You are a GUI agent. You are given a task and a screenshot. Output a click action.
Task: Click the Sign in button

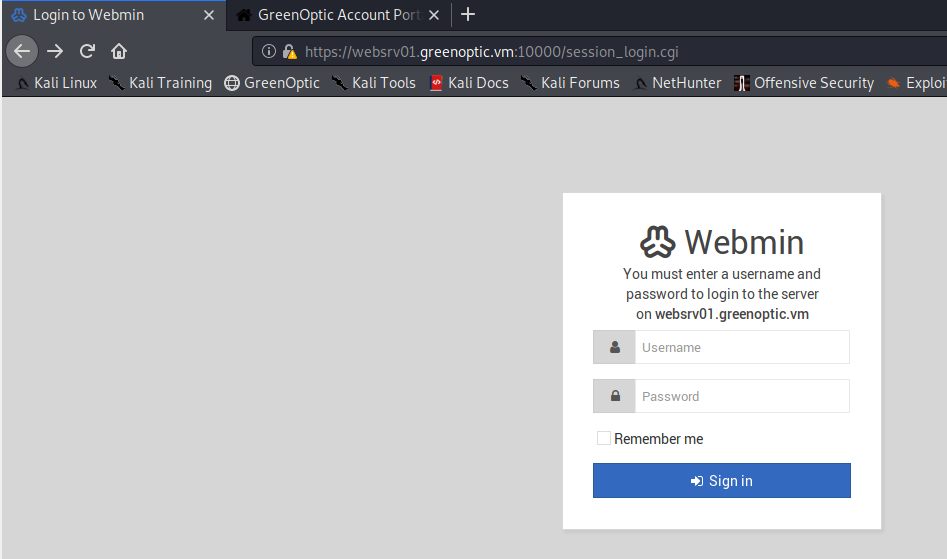click(x=722, y=481)
